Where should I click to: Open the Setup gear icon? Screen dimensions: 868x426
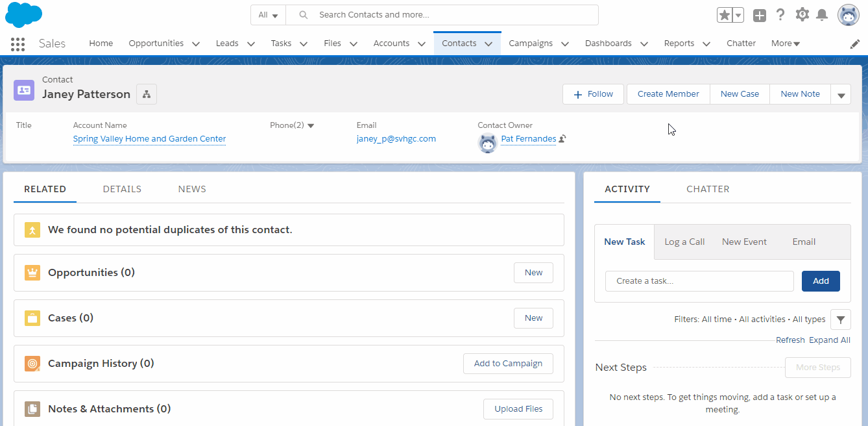tap(802, 14)
